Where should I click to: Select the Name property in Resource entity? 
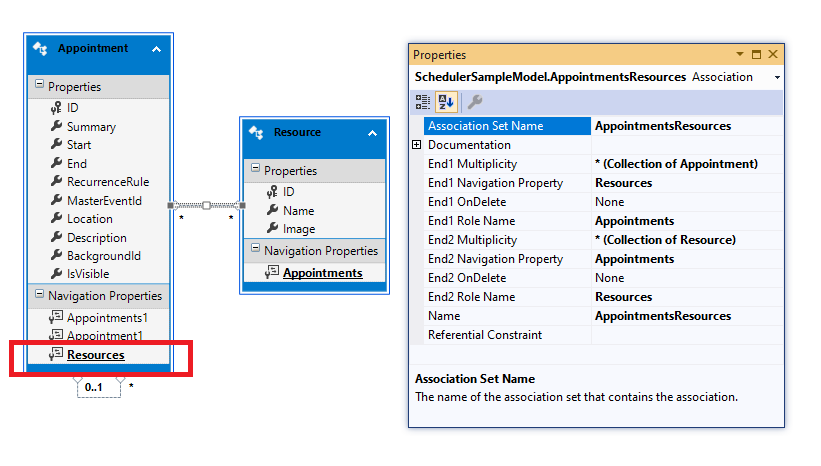click(298, 210)
